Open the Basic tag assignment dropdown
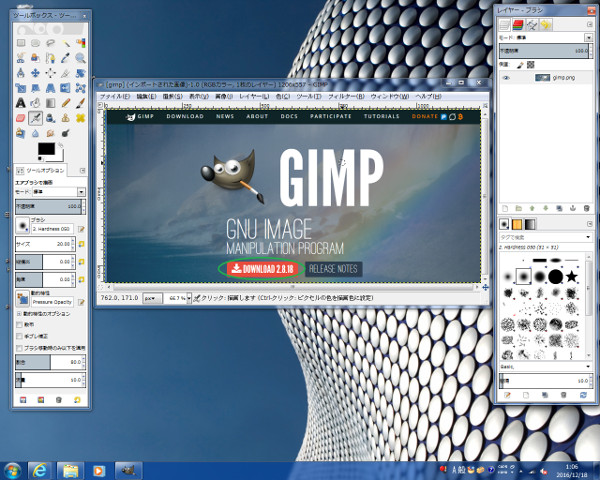600x480 pixels. [588, 367]
